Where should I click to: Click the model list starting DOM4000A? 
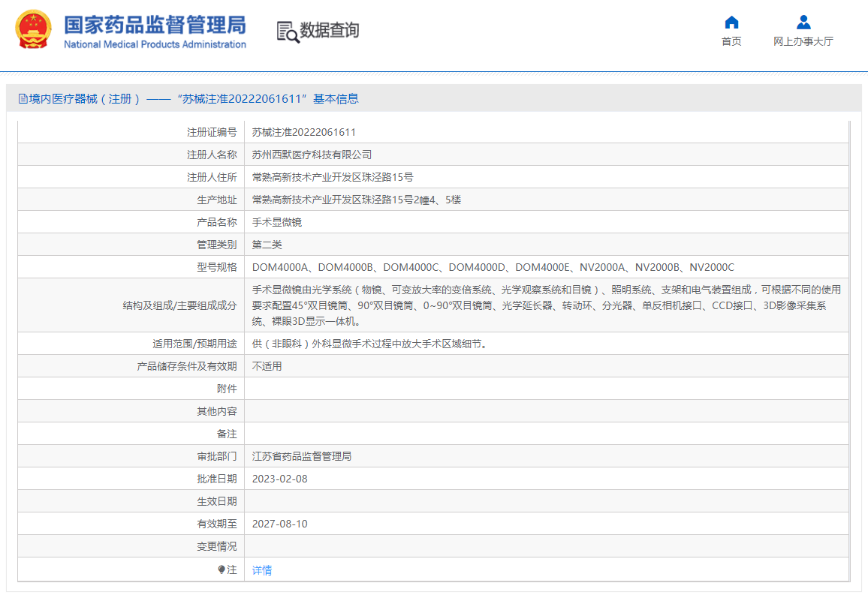point(493,268)
